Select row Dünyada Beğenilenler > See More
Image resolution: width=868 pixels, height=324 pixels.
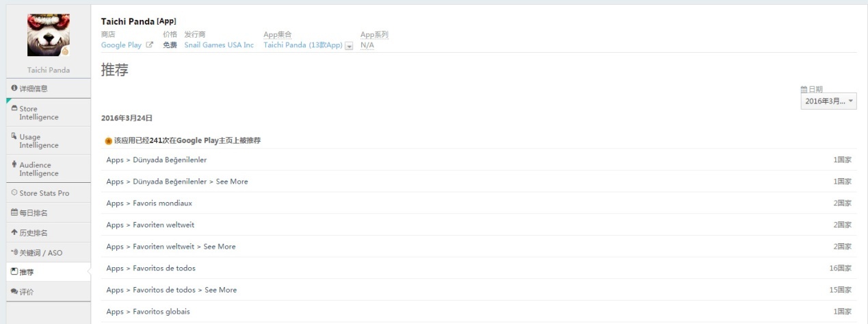(479, 182)
